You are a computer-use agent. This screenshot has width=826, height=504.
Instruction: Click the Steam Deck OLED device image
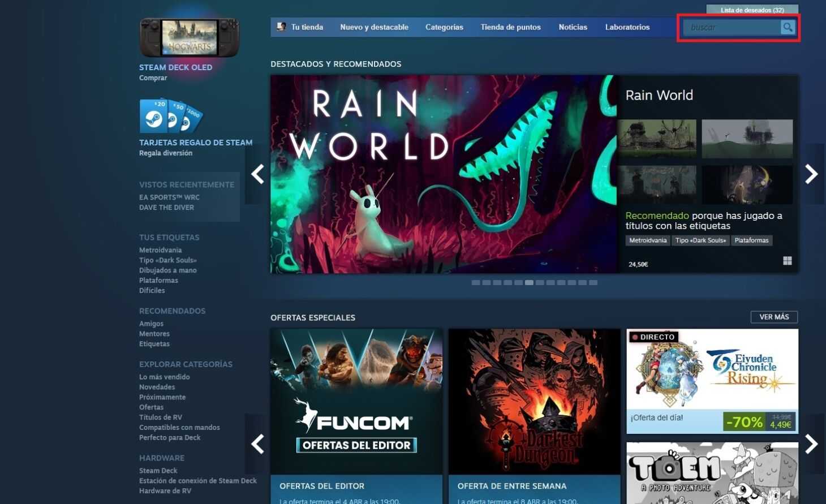click(x=190, y=37)
